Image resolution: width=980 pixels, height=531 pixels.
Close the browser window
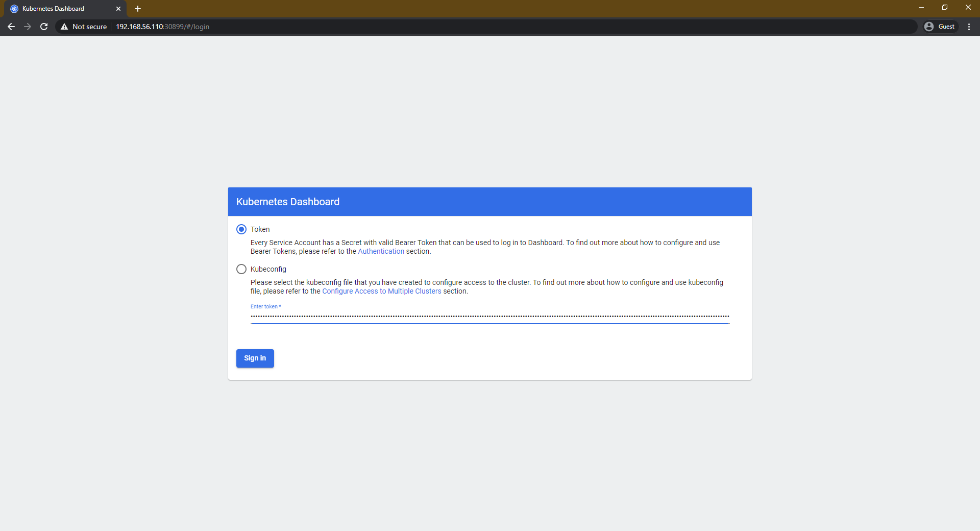[968, 7]
